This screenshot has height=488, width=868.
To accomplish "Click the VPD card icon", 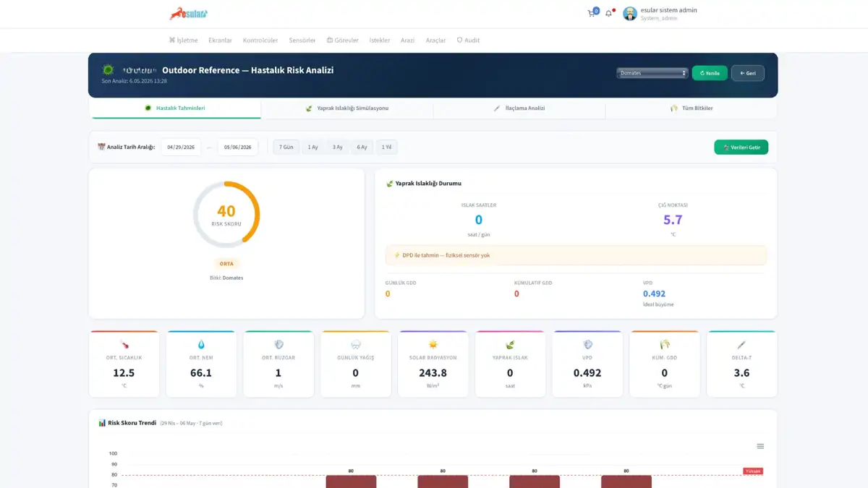I will pyautogui.click(x=587, y=345).
